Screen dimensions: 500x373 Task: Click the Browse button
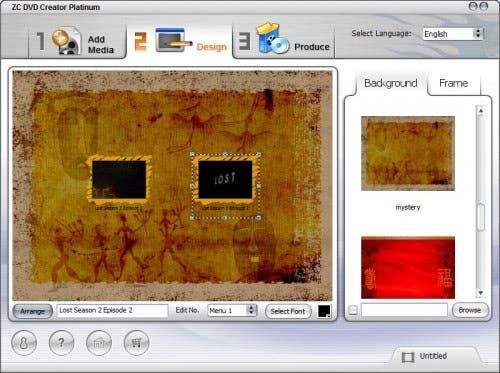469,310
